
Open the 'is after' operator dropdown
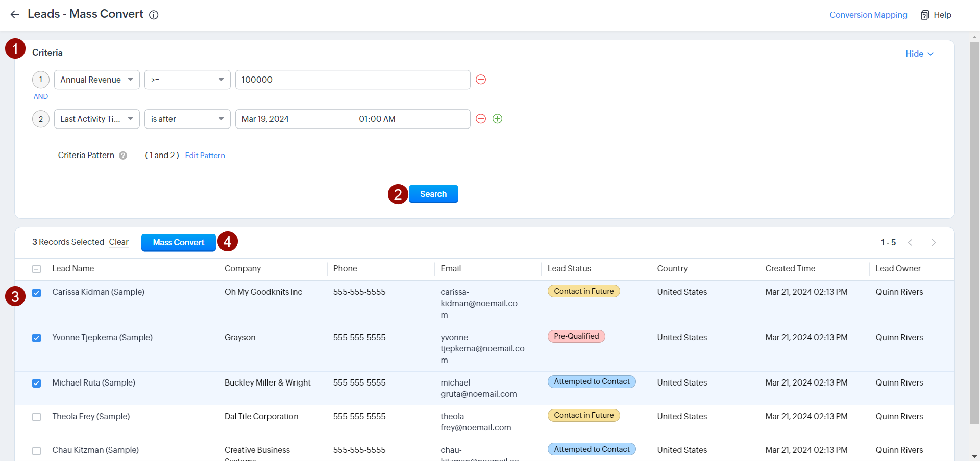pyautogui.click(x=187, y=119)
